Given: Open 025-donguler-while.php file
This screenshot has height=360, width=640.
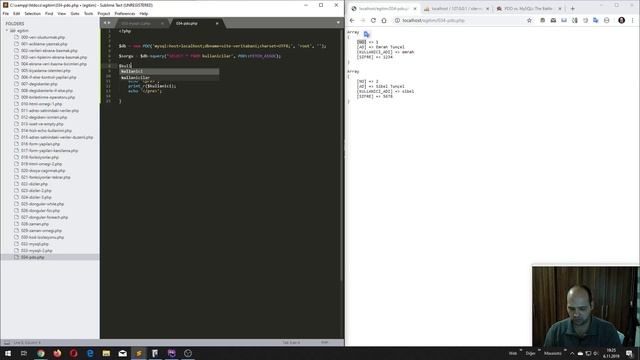Looking at the screenshot, I should [x=42, y=204].
